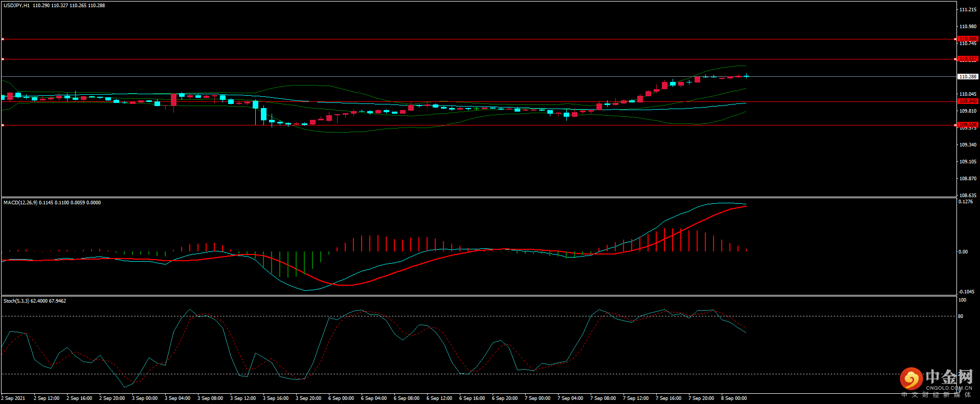The width and height of the screenshot is (980, 404).
Task: Click the Stoch(5,3,3) indicator label
Action: pos(16,301)
